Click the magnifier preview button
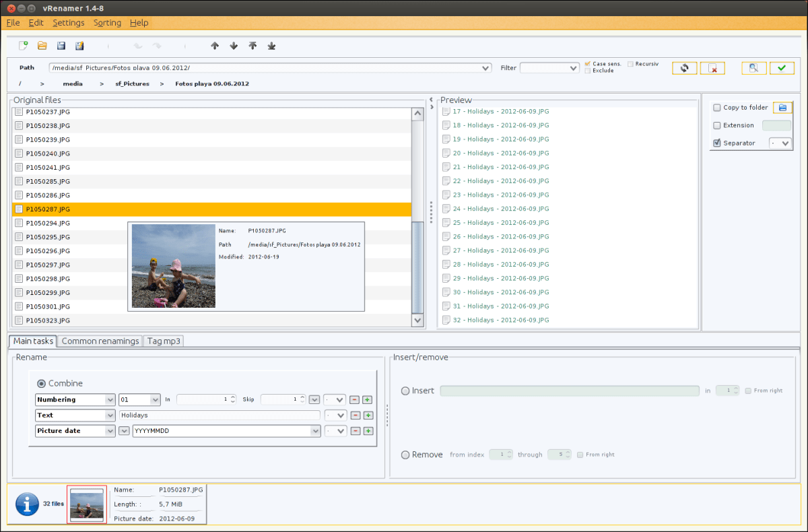This screenshot has height=532, width=808. 753,68
